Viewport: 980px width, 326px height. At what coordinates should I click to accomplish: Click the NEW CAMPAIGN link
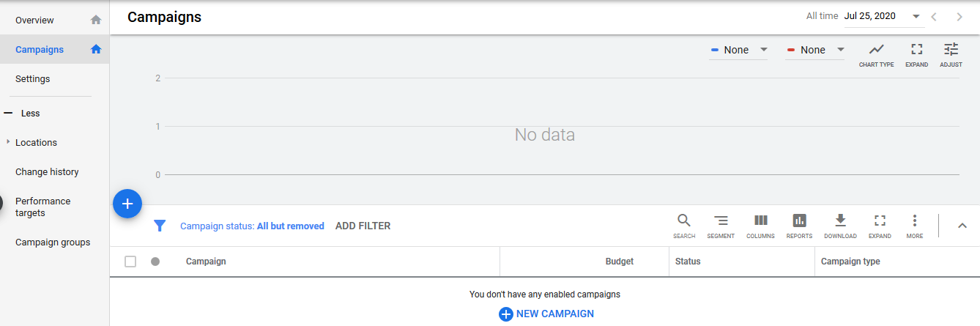click(x=546, y=314)
